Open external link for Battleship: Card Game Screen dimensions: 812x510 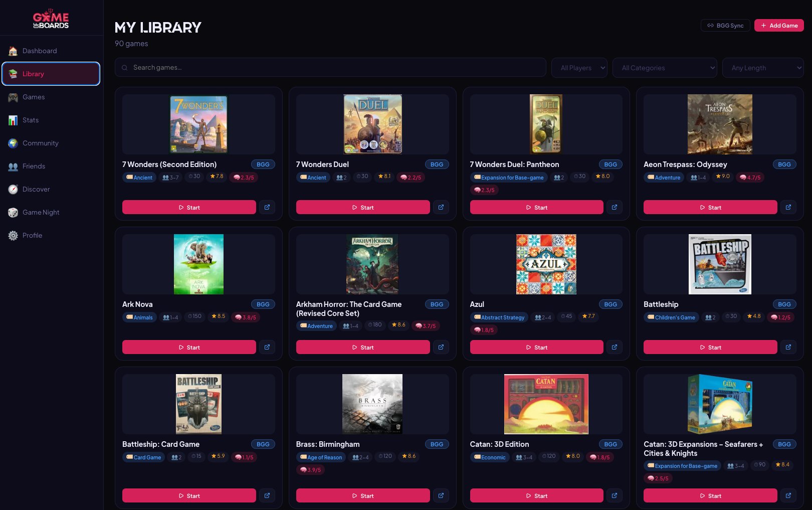point(267,495)
